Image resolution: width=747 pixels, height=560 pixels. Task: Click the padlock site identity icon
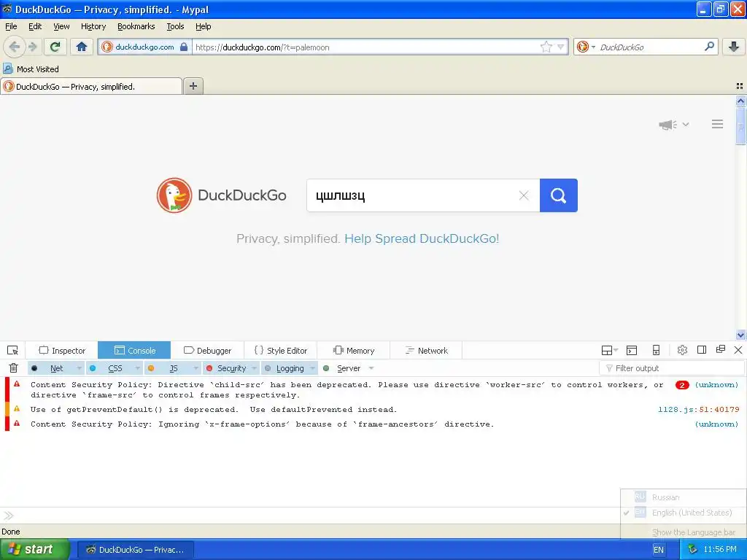click(184, 47)
